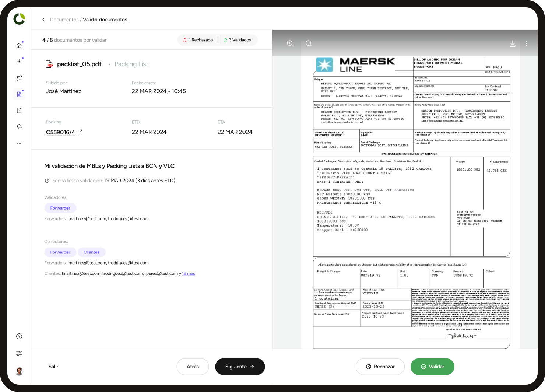Open the home icon in sidebar
The height and width of the screenshot is (392, 545).
(x=19, y=45)
